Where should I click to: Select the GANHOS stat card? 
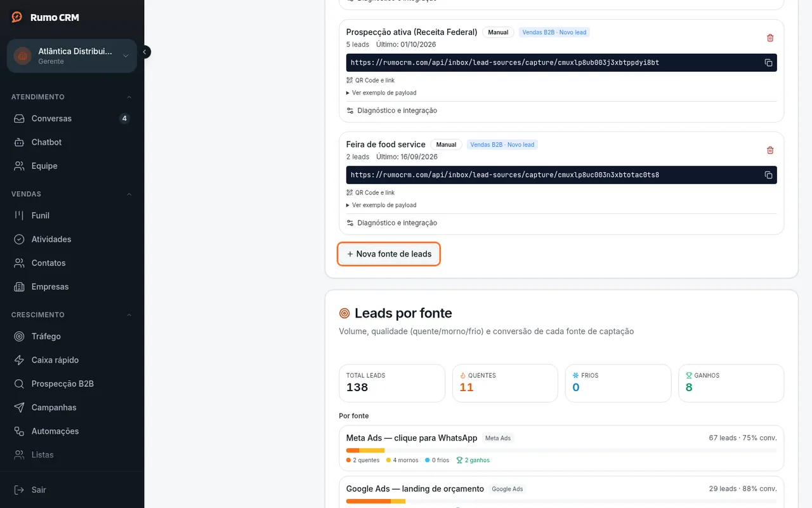tap(731, 383)
